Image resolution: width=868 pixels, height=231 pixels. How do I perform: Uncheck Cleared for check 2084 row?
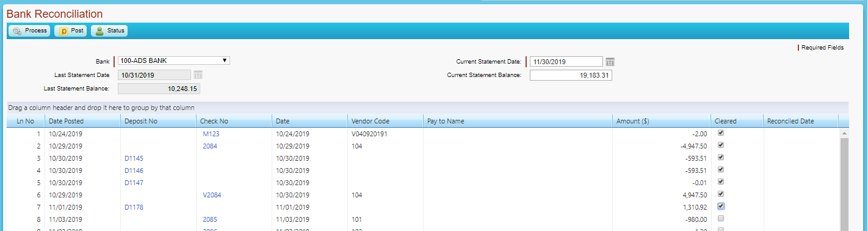(721, 145)
